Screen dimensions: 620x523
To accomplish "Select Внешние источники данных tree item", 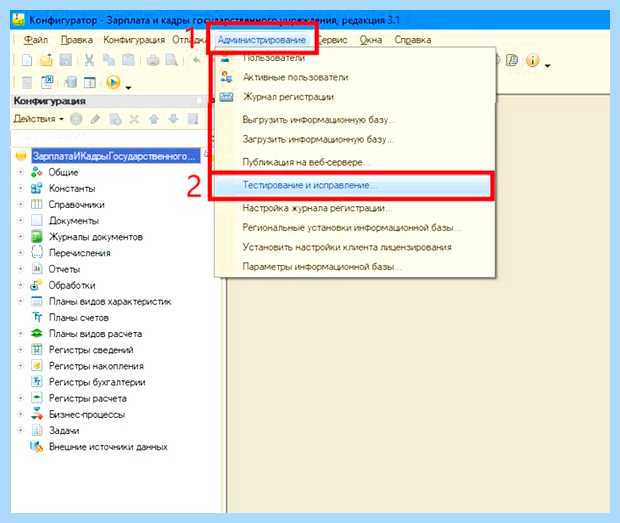I will pos(108,447).
